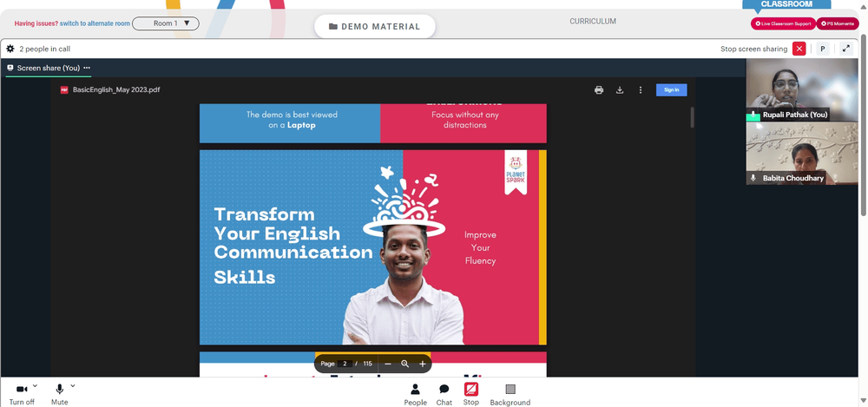Expand camera options chevron
This screenshot has height=407, width=868.
(x=35, y=385)
